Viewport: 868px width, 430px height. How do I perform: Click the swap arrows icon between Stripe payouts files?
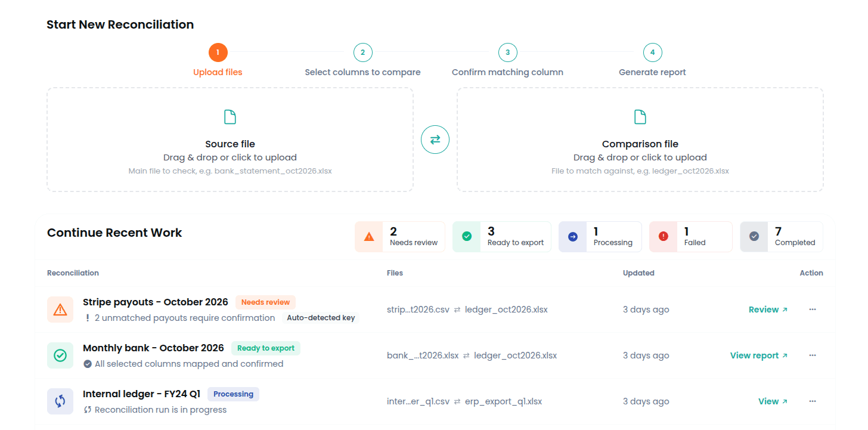click(457, 310)
